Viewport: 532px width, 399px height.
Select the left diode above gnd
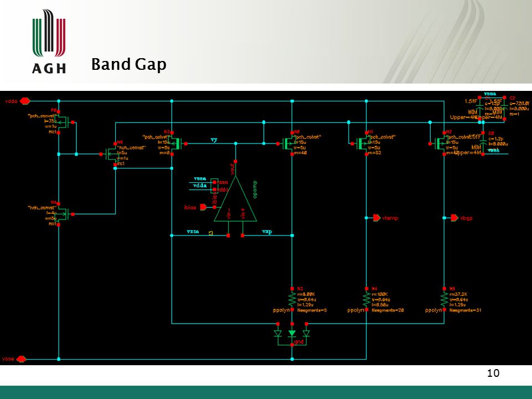pos(278,334)
